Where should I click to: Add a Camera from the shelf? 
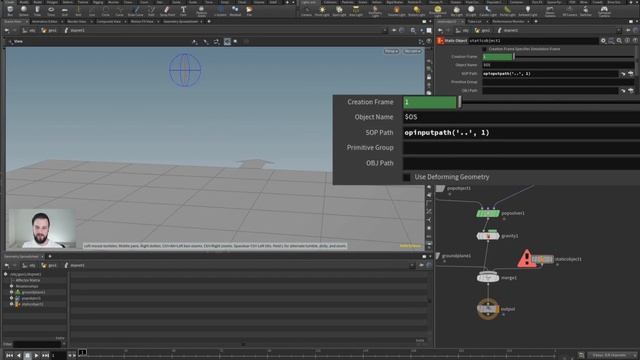tap(306, 11)
